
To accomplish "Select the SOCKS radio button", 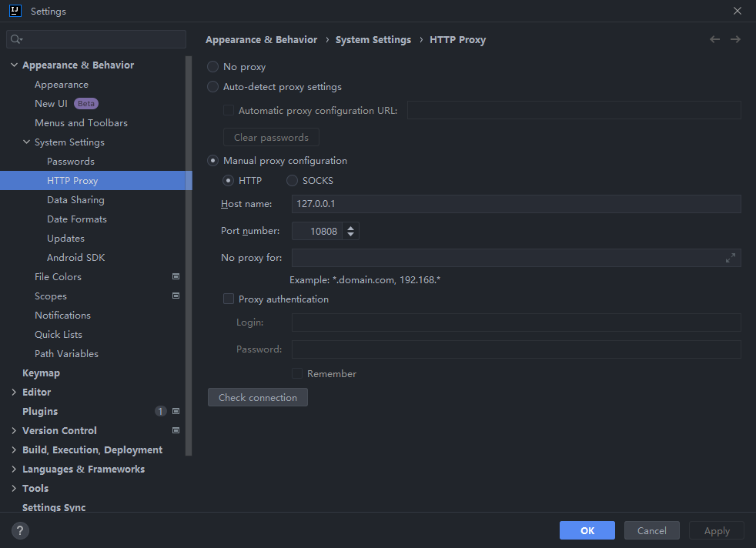I will pos(292,181).
